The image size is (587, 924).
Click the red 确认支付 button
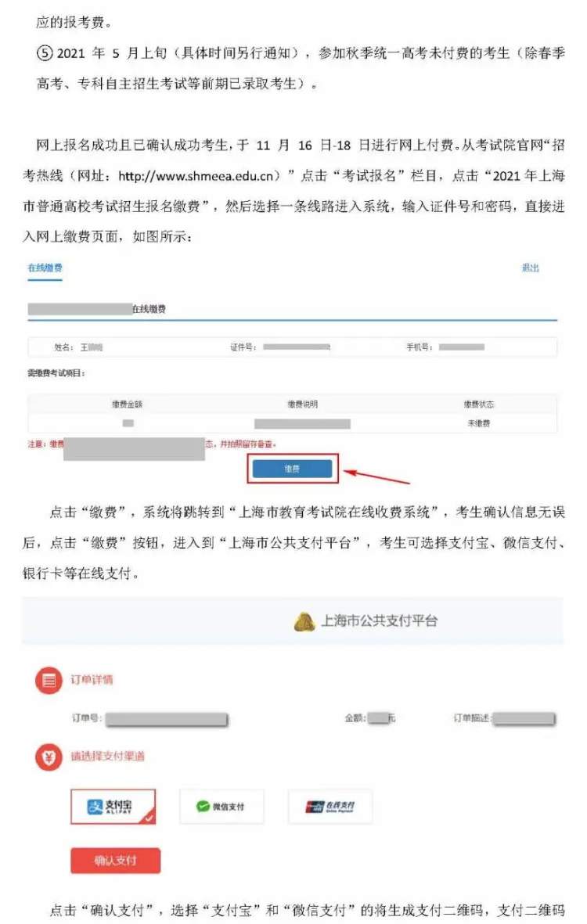(116, 861)
